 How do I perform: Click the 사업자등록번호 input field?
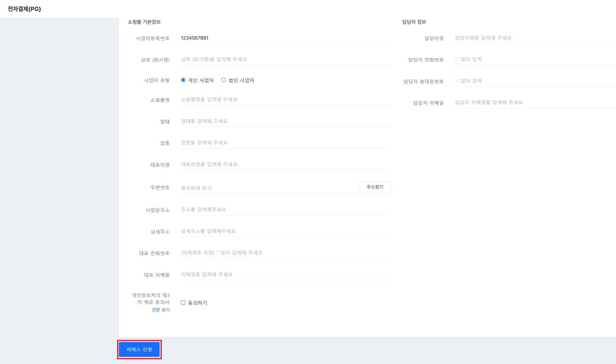tap(285, 38)
